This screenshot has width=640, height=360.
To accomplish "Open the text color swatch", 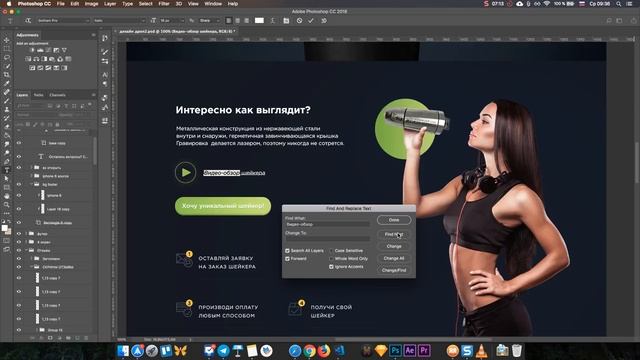I will pos(259,20).
